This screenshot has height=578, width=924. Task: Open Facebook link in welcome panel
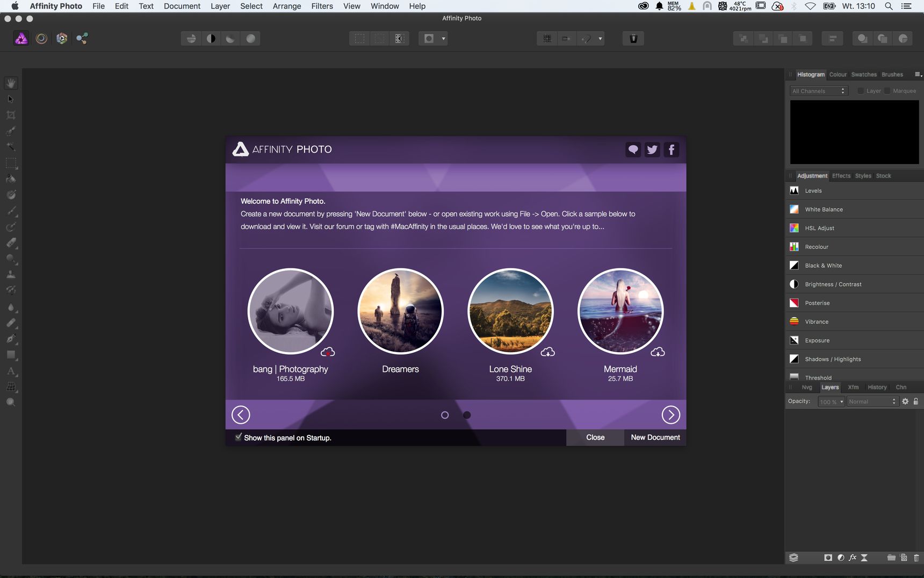(x=672, y=150)
